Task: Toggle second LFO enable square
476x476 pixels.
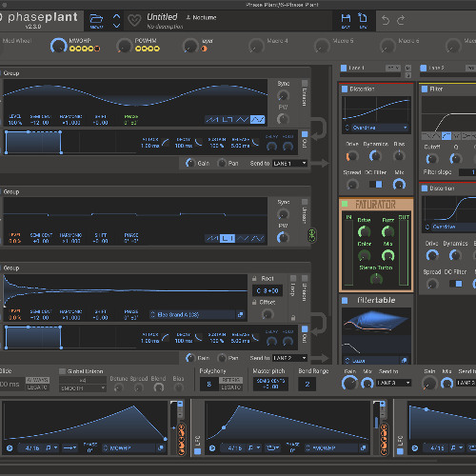Action: coord(197,451)
